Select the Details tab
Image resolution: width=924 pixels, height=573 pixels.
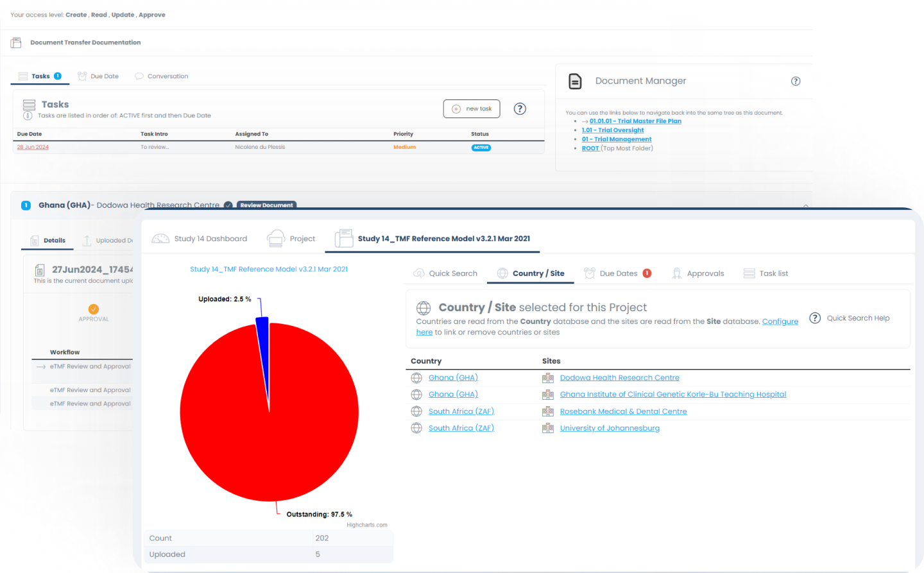pos(48,241)
